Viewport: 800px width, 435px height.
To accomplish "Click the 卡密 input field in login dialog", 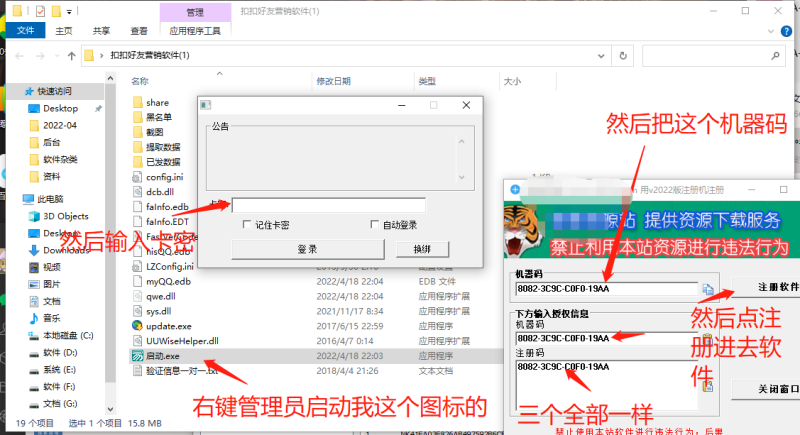I will click(x=328, y=205).
